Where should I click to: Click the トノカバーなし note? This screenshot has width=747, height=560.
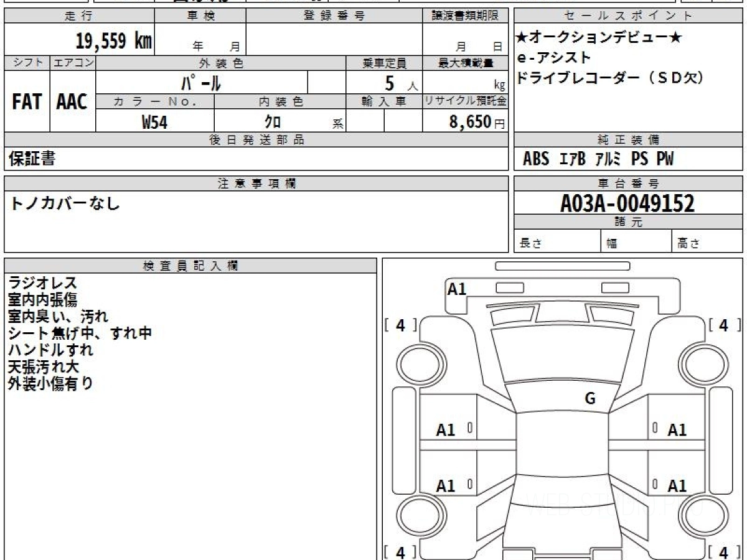(x=63, y=202)
